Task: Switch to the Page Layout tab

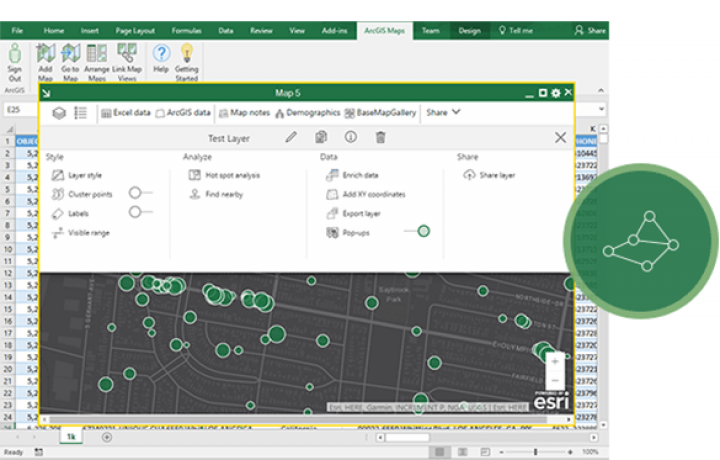Action: pyautogui.click(x=135, y=31)
